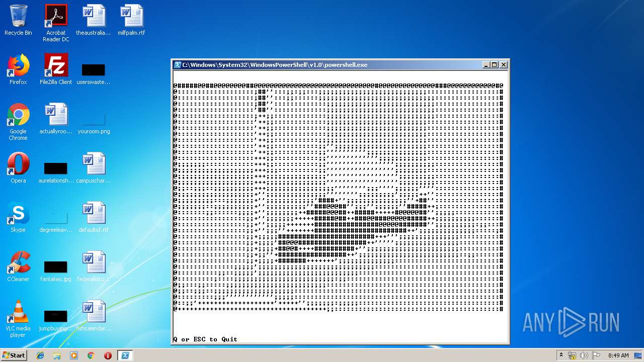
Task: Launch CCleaner desktop shortcut
Action: point(18,266)
